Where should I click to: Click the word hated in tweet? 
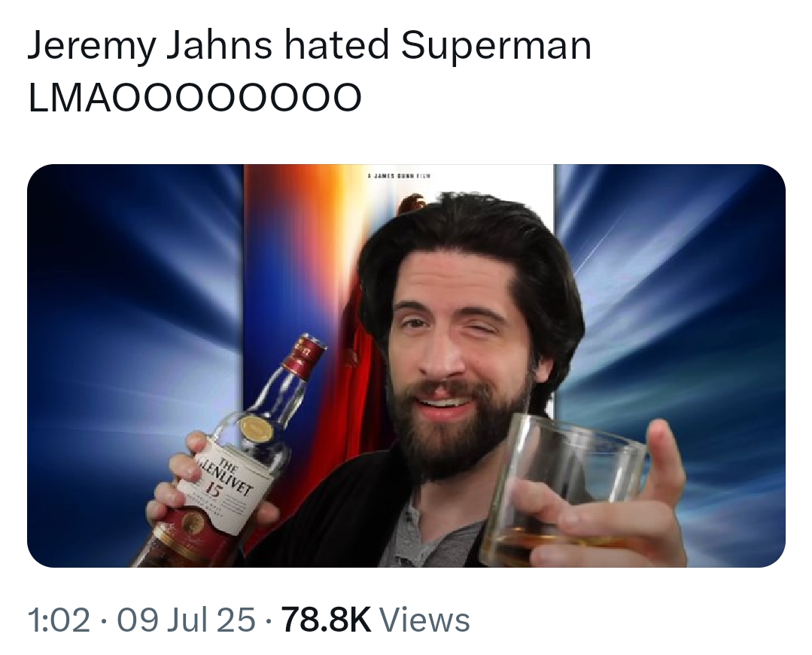[x=336, y=44]
